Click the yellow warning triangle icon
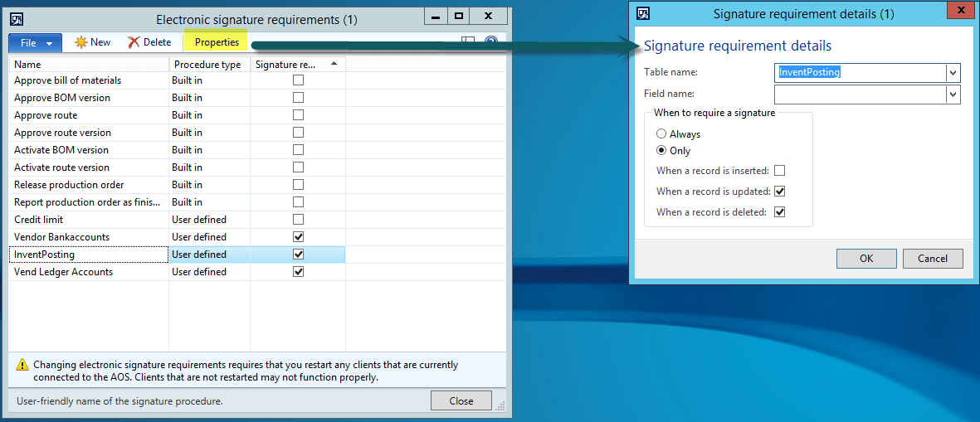Viewport: 980px width, 422px height. coord(22,365)
